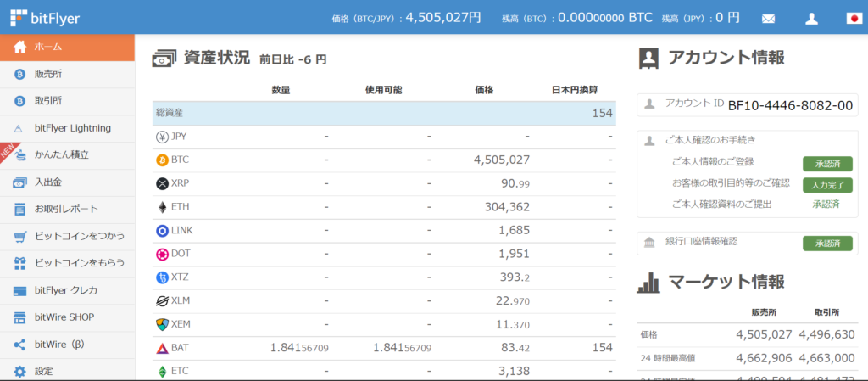Open 入出金 in the sidebar

(67, 182)
